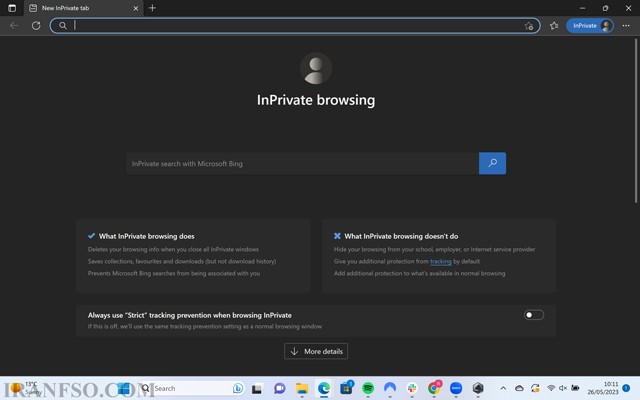Open the dark hexagon app in taskbar
Image resolution: width=640 pixels, height=400 pixels.
pyautogui.click(x=478, y=388)
